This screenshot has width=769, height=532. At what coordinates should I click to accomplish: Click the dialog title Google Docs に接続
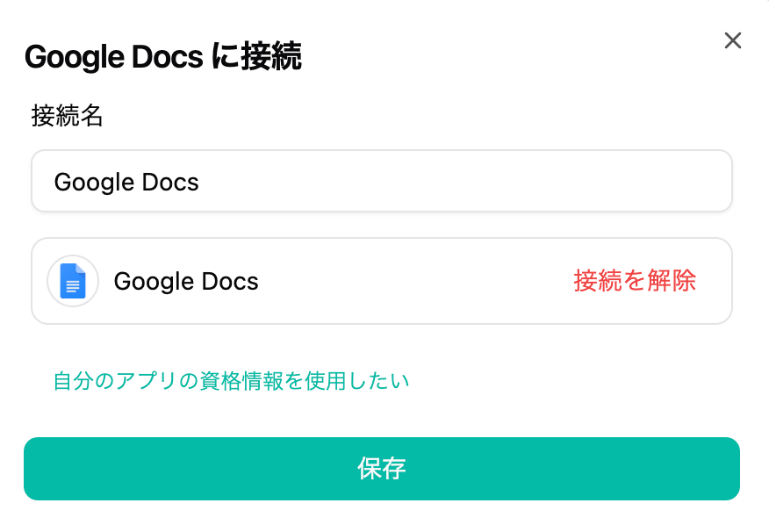tap(163, 58)
